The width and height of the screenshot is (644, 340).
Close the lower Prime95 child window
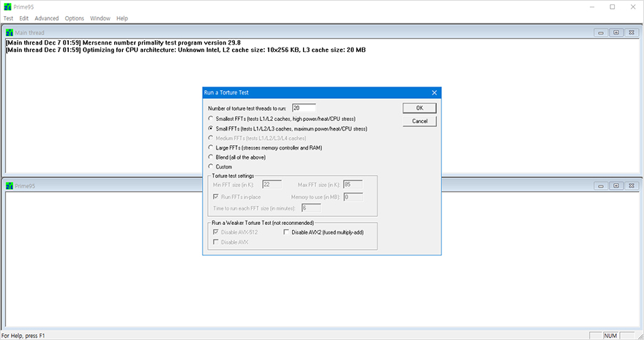[632, 186]
